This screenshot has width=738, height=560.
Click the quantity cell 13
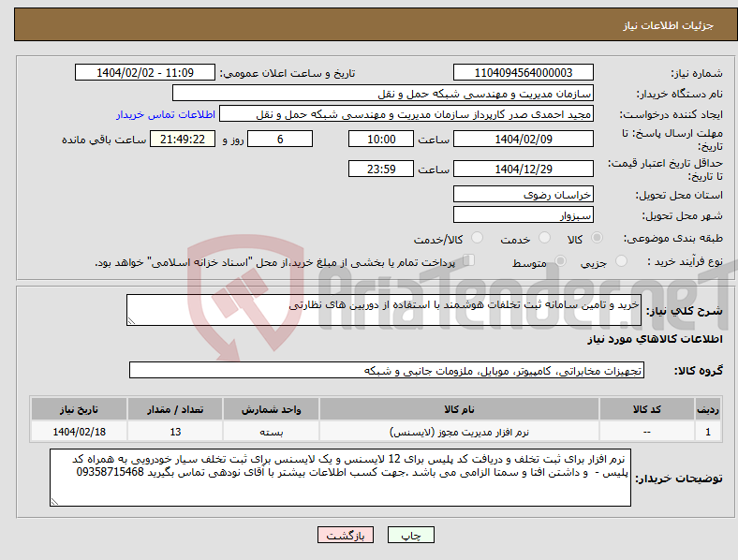(x=175, y=432)
